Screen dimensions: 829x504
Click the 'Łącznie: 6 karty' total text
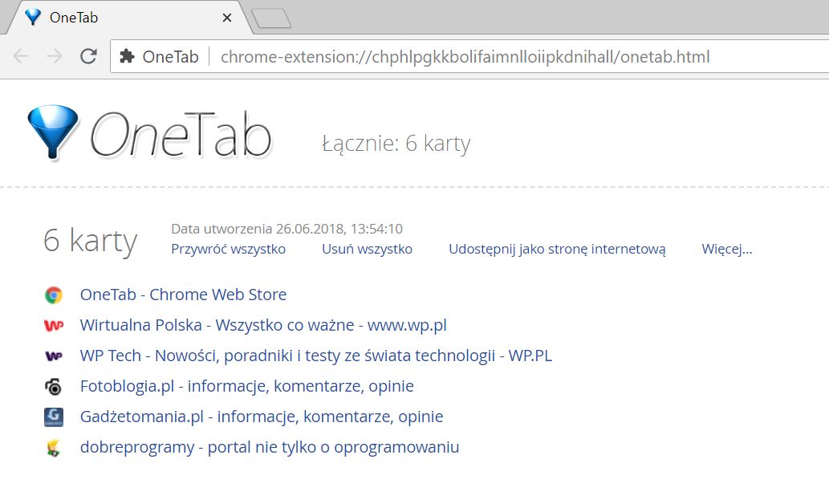pyautogui.click(x=396, y=144)
